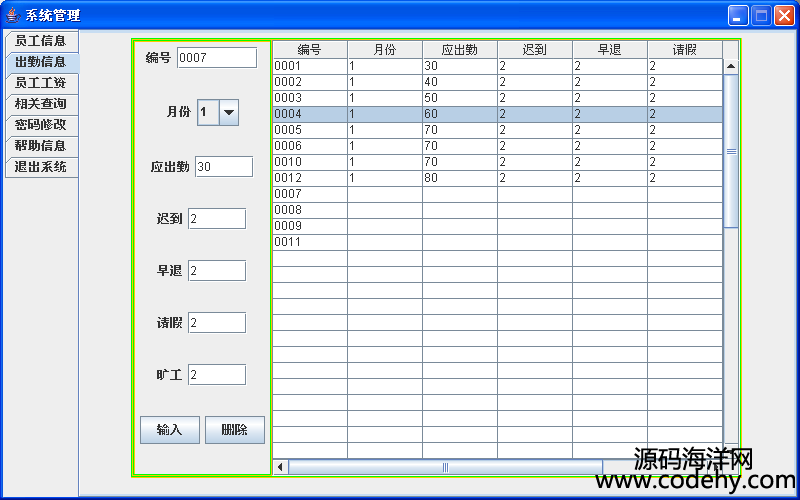This screenshot has height=500, width=800.
Task: Open the 员工信息 tab
Action: (x=41, y=41)
